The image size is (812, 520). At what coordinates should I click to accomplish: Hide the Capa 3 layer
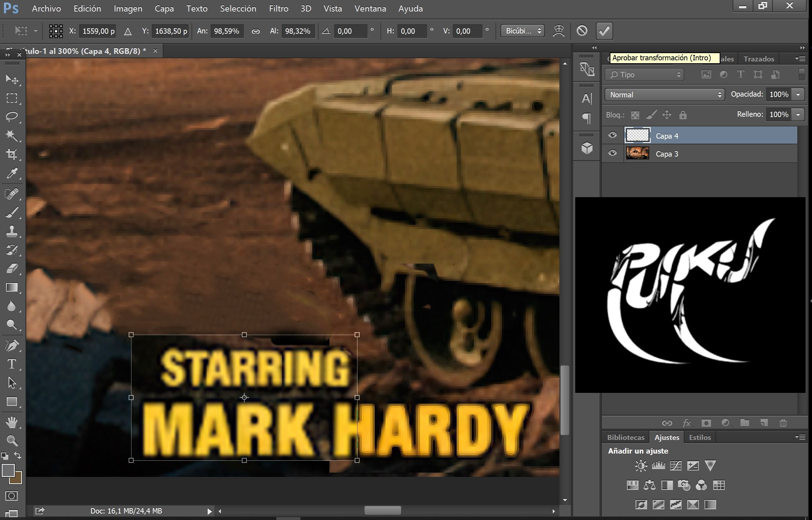613,153
